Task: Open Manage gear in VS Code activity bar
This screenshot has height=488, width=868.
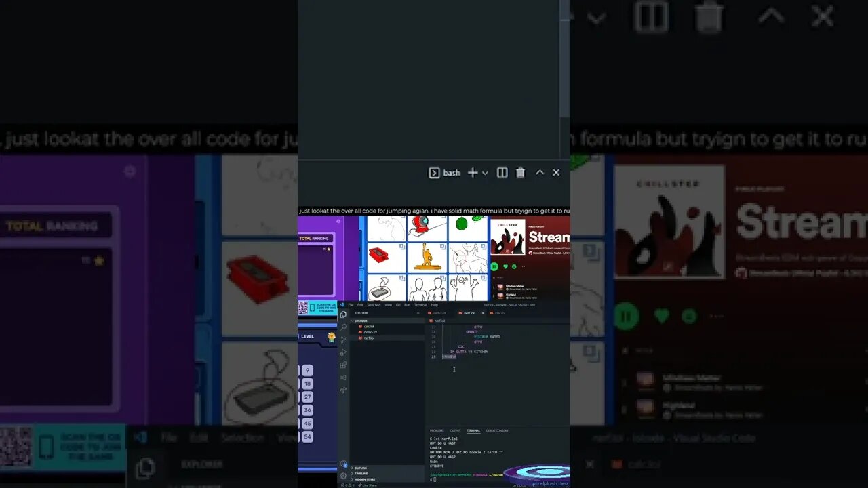Action: click(x=343, y=476)
